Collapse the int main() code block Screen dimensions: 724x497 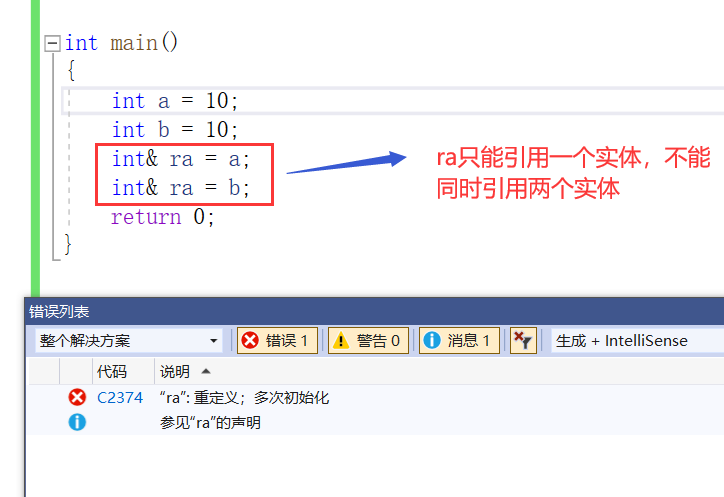(x=52, y=43)
